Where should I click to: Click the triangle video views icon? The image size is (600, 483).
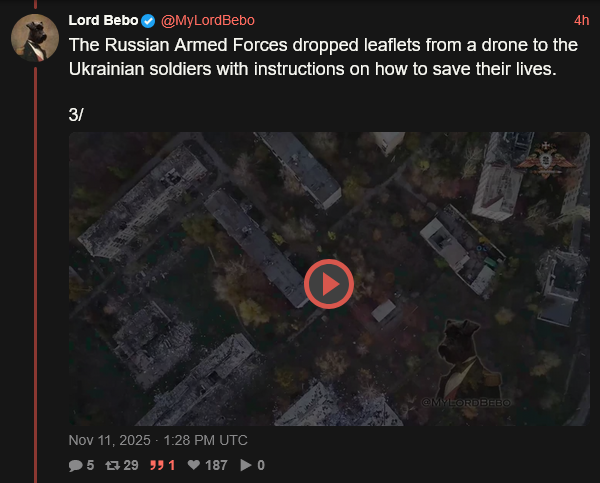click(246, 465)
